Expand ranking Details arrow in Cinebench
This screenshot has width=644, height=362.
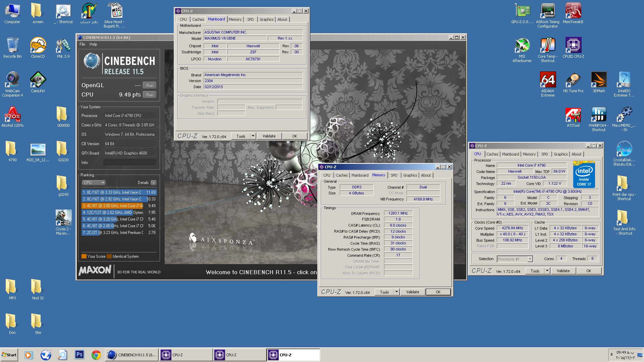coord(154,183)
